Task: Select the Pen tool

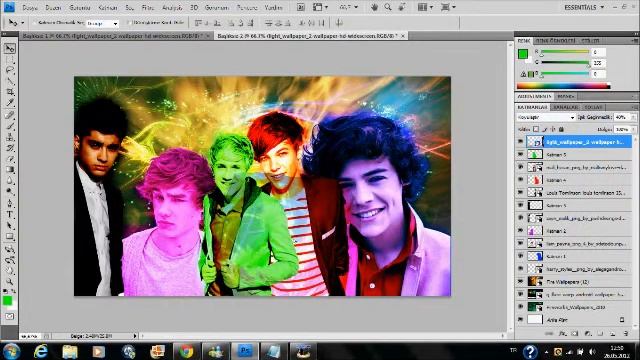Action: coord(10,204)
